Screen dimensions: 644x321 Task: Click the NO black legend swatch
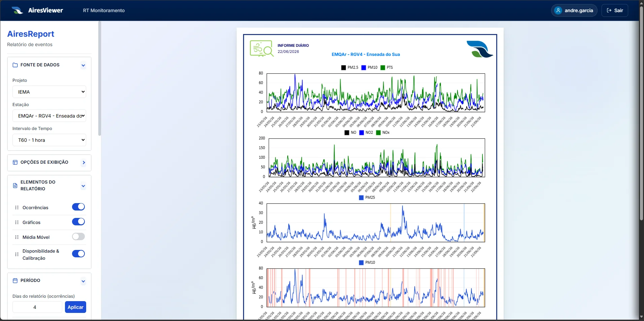347,133
